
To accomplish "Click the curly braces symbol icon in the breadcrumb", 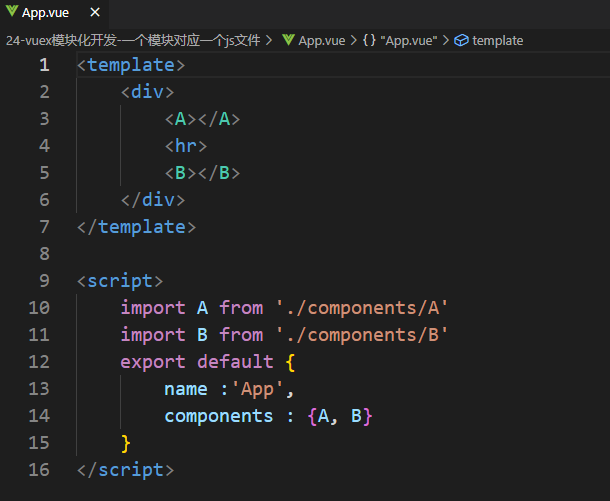I will coord(369,40).
